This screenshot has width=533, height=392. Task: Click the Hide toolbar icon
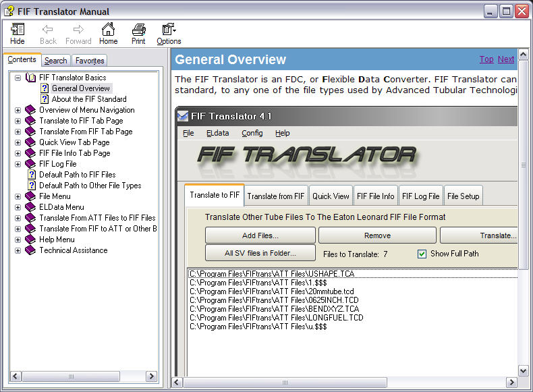pyautogui.click(x=18, y=30)
